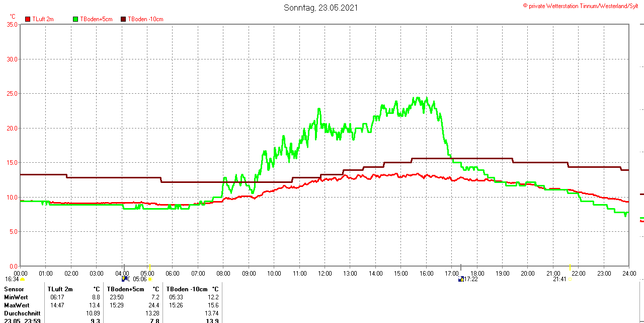644x323 pixels.
Task: Click the blue icon beside 17:22
Action: pos(460,279)
